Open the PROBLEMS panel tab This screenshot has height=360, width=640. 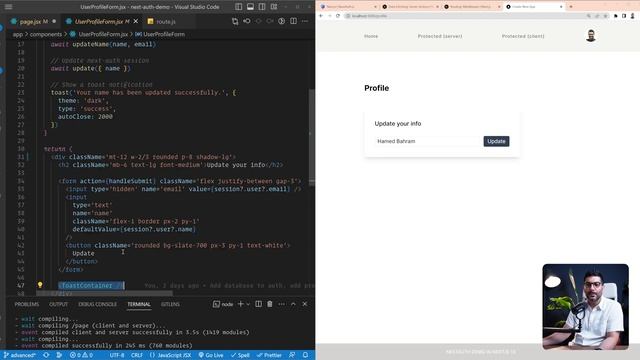[27, 304]
